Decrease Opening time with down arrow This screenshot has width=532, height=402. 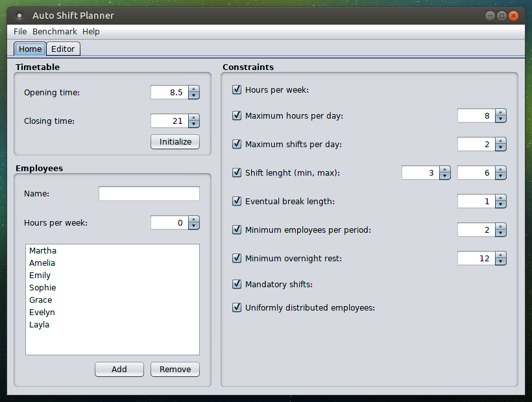(194, 95)
